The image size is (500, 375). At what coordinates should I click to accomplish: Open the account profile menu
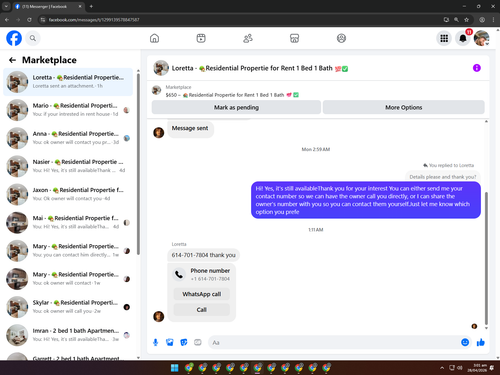[482, 38]
